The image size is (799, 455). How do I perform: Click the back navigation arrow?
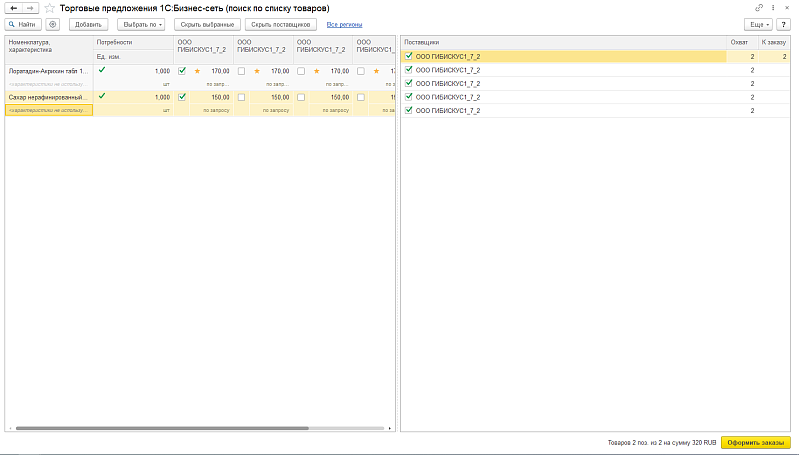pos(14,8)
